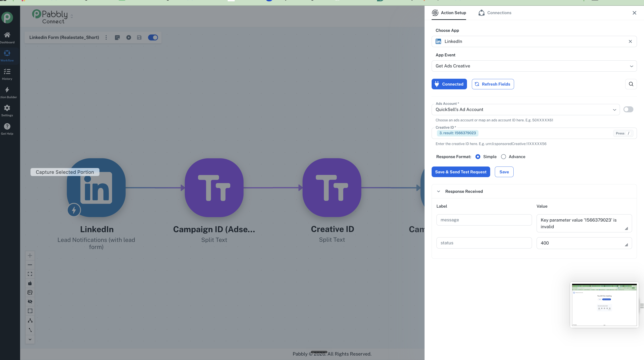Image resolution: width=644 pixels, height=360 pixels.
Task: Open screenshot preview thumbnail
Action: coord(604,305)
